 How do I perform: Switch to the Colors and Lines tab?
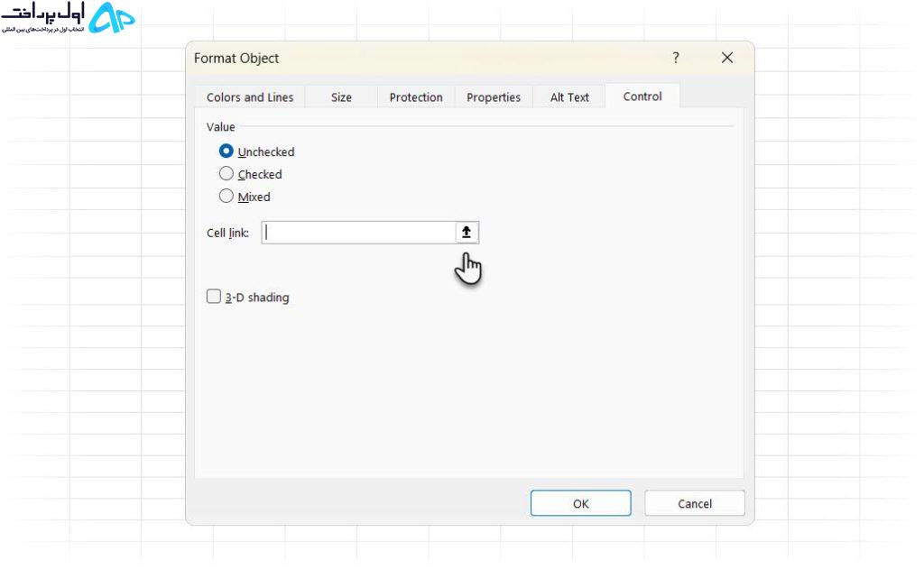click(250, 97)
